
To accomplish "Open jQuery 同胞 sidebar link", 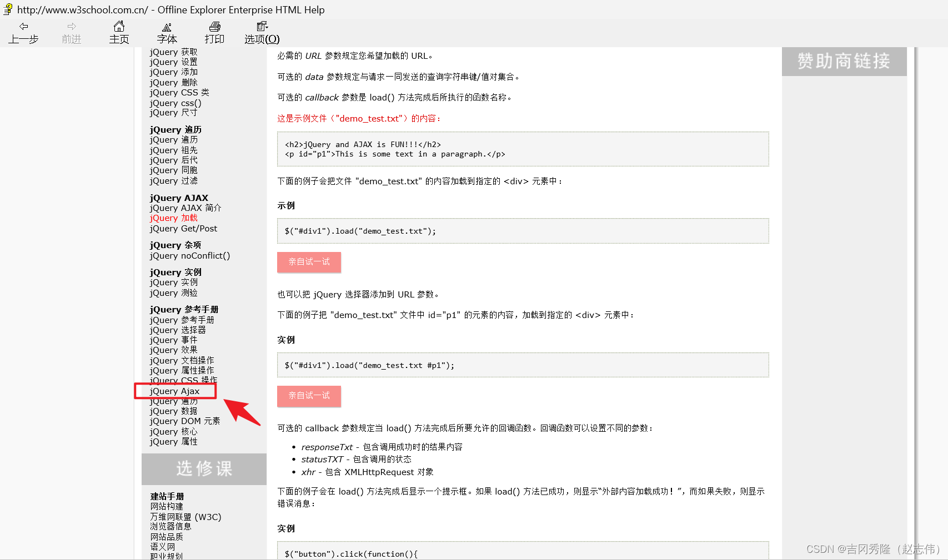I will pyautogui.click(x=173, y=170).
